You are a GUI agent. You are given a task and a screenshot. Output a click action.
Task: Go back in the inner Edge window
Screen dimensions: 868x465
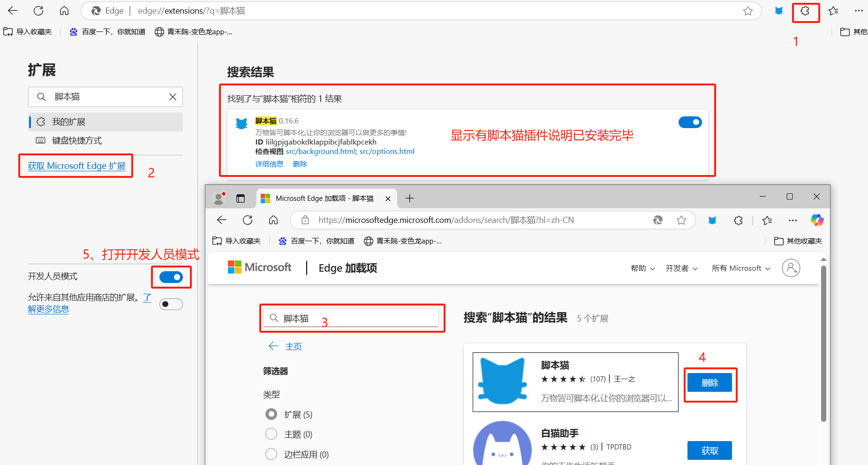[x=222, y=220]
